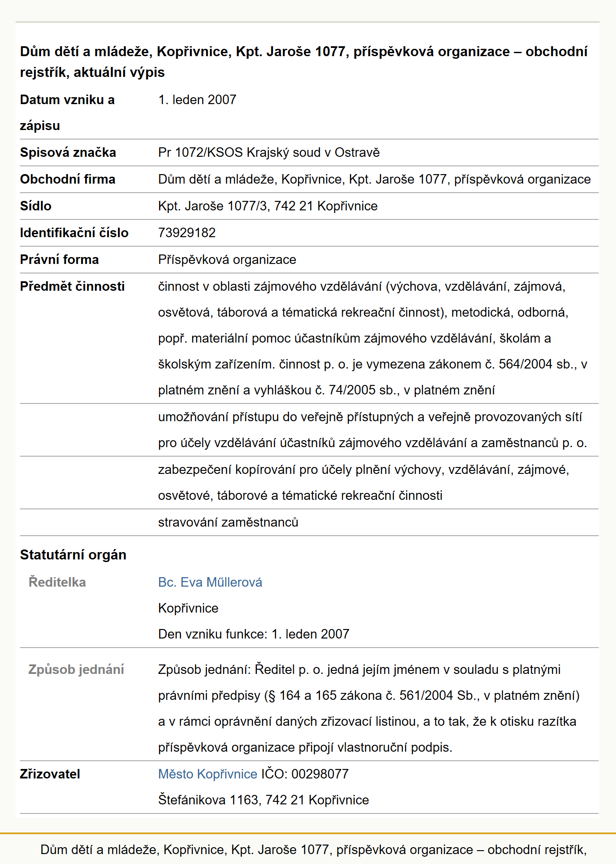Screen dimensions: 616x864
Task: Click the Statutární orgán section heading
Action: click(x=73, y=555)
